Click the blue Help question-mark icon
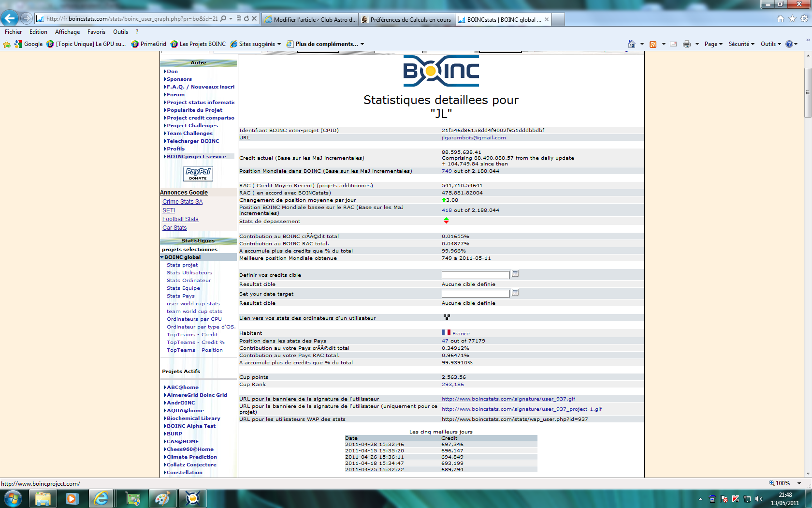 [x=789, y=44]
